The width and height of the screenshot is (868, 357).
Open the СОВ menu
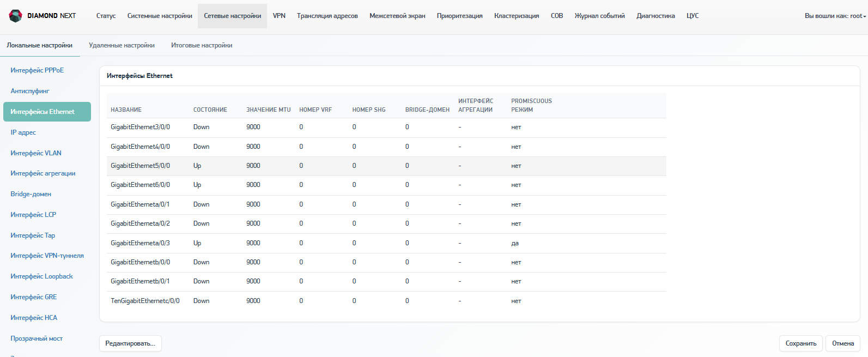[557, 16]
